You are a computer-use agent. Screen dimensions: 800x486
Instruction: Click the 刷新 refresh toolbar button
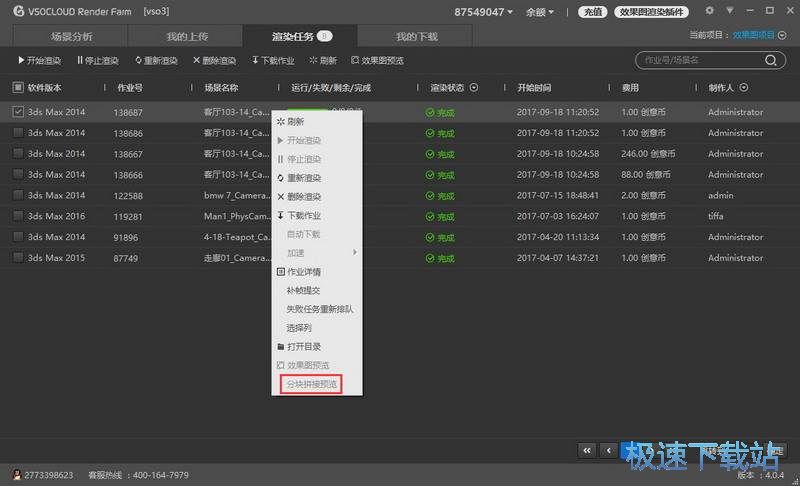coord(323,60)
